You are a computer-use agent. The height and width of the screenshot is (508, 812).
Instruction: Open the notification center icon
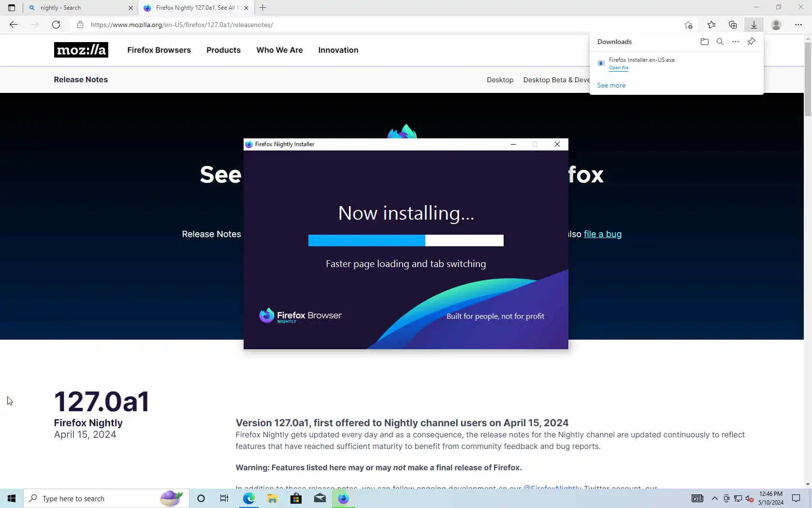(x=796, y=498)
